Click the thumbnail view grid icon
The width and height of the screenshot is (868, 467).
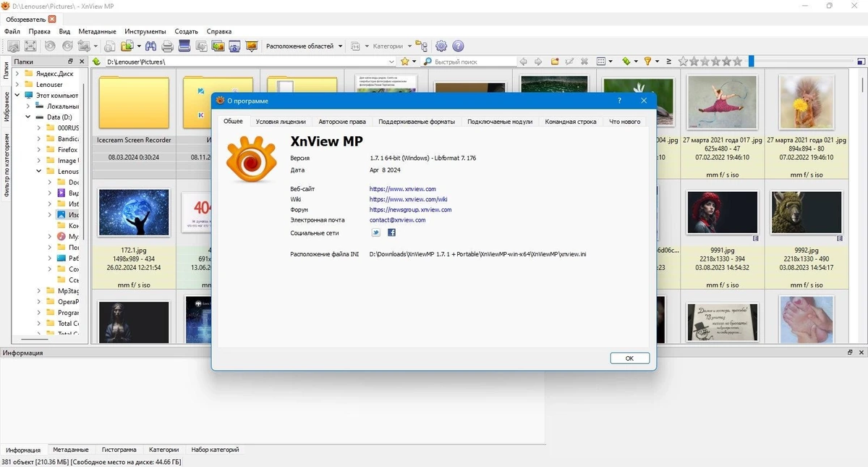click(600, 62)
